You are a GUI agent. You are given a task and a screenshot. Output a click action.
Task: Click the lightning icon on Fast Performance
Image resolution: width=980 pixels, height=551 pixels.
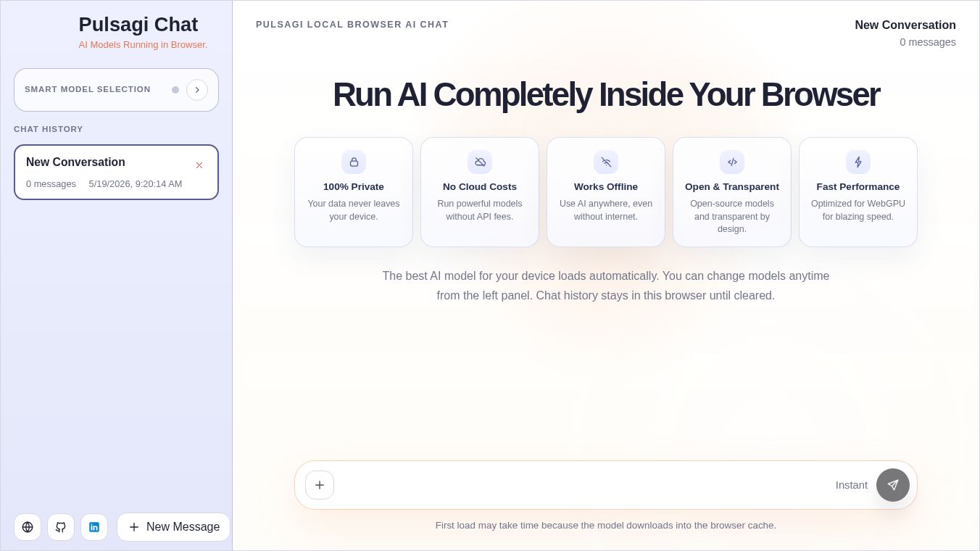[858, 162]
